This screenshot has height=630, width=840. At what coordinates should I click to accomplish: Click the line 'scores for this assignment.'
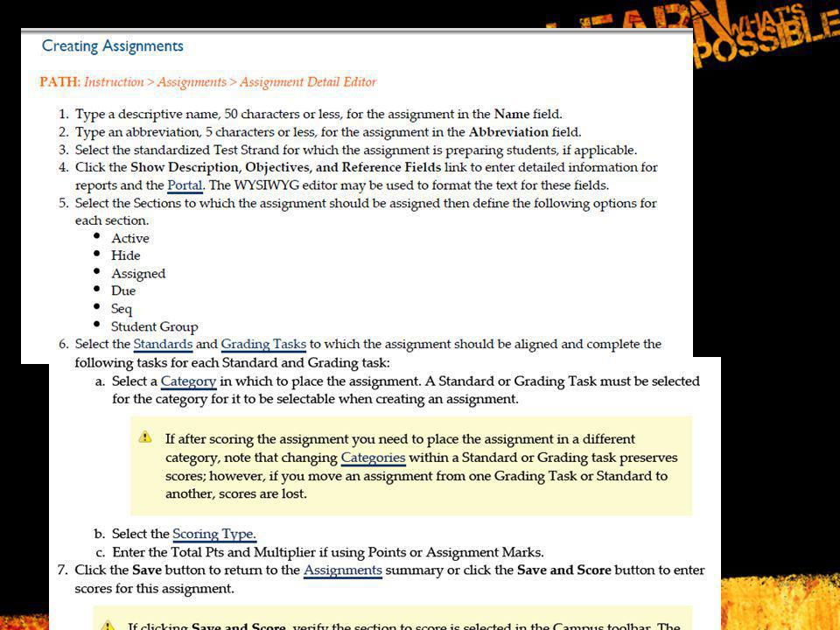tap(154, 589)
